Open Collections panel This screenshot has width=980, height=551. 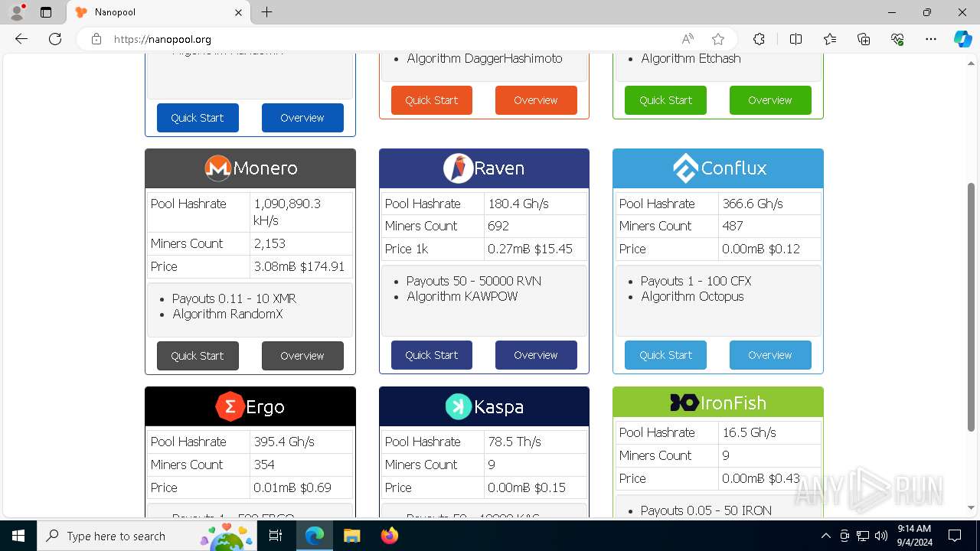tap(864, 39)
